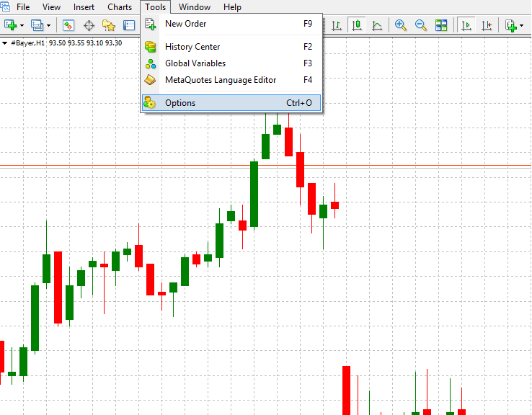Open the Navigator folder-star icon

coord(109,26)
